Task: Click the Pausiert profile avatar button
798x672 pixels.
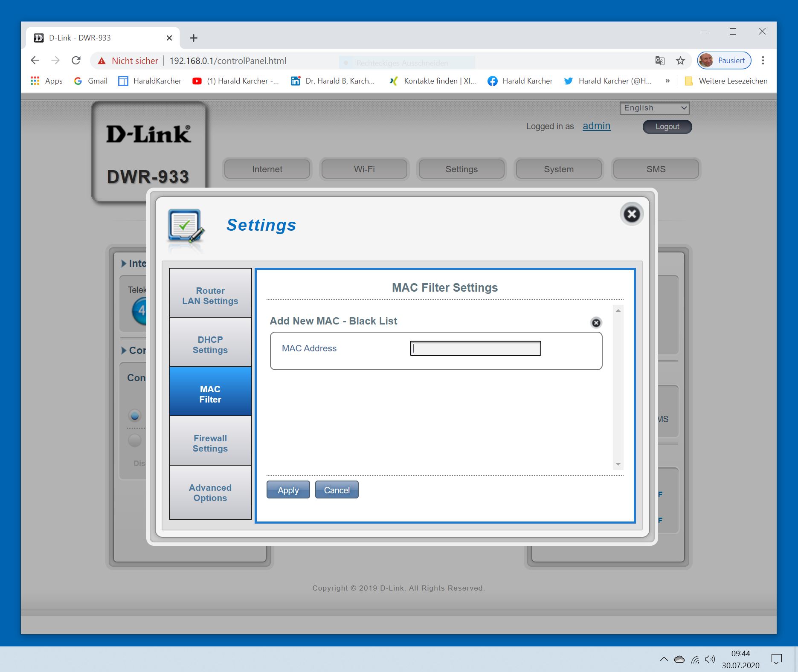Action: (x=724, y=61)
